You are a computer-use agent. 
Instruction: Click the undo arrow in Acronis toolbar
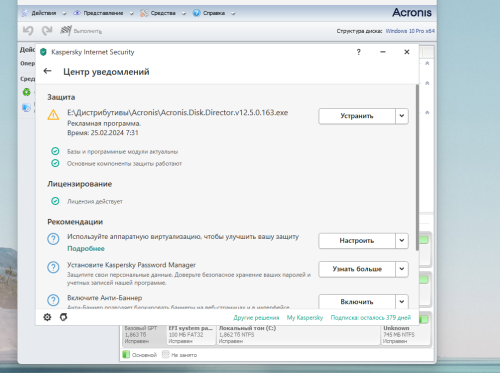pyautogui.click(x=28, y=31)
